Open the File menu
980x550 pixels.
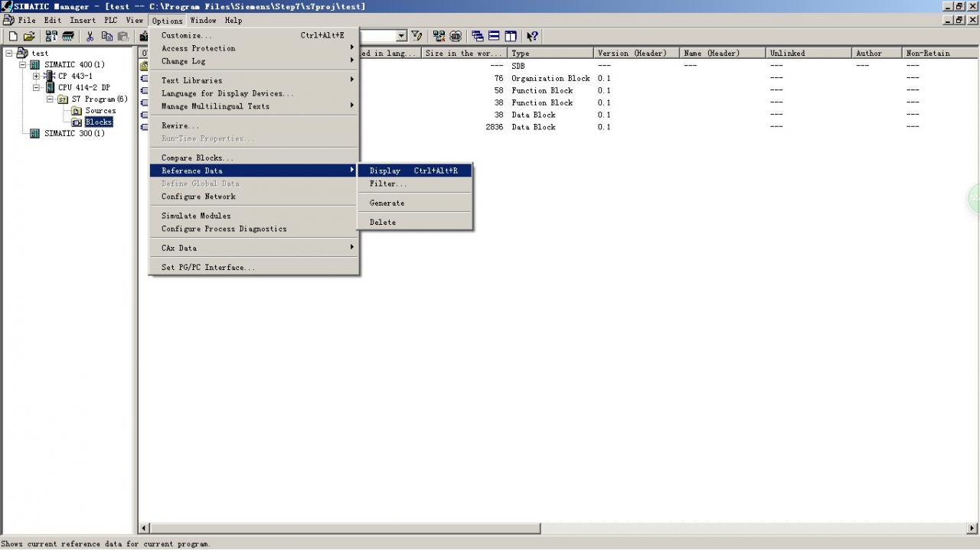point(27,21)
